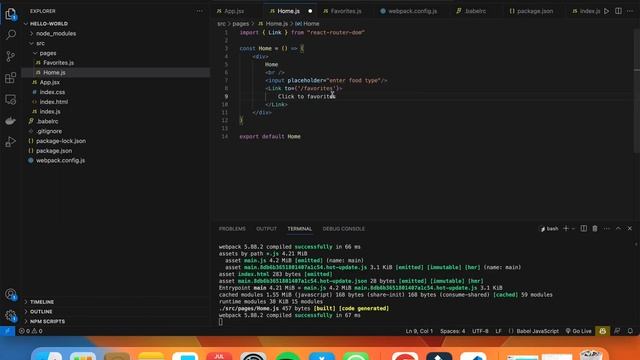Viewport: 640px width, 360px height.
Task: Open the DEBUG CONSOLE panel tab
Action: [344, 229]
